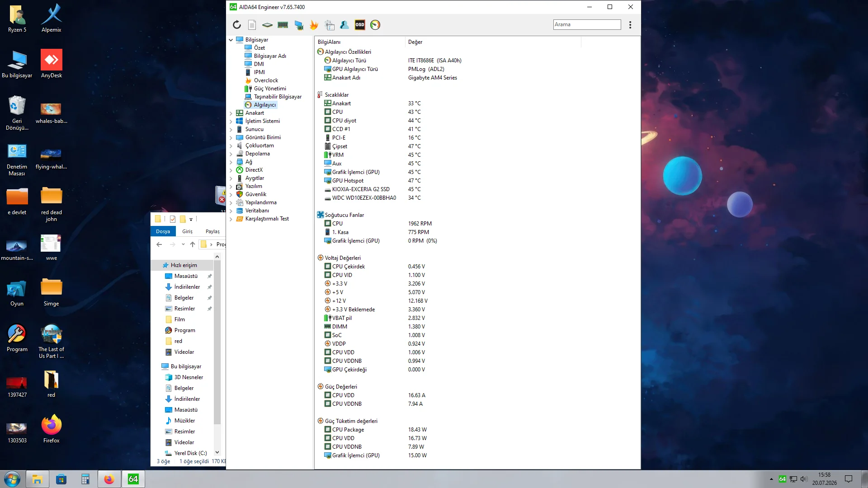The width and height of the screenshot is (868, 488).
Task: Open the Start menu orb
Action: tap(12, 479)
